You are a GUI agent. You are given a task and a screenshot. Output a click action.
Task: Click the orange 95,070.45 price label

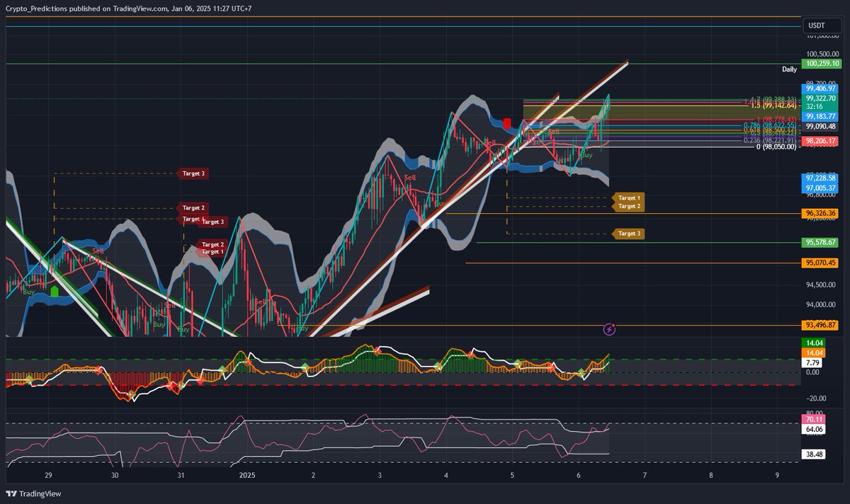coord(821,263)
